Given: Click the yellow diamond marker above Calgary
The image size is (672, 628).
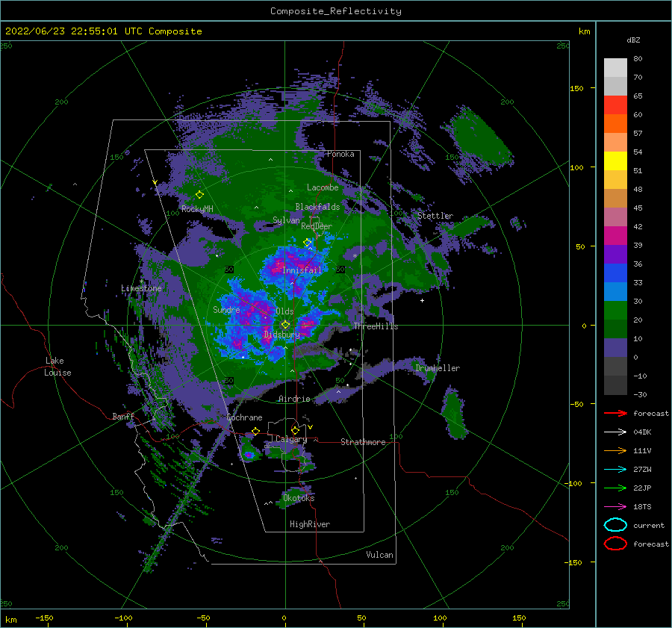Looking at the screenshot, I should [295, 430].
